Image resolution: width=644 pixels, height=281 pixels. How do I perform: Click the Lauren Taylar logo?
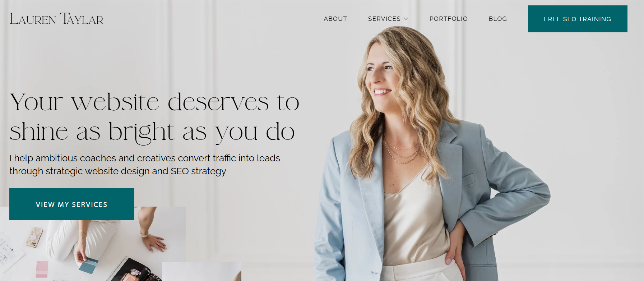point(56,19)
